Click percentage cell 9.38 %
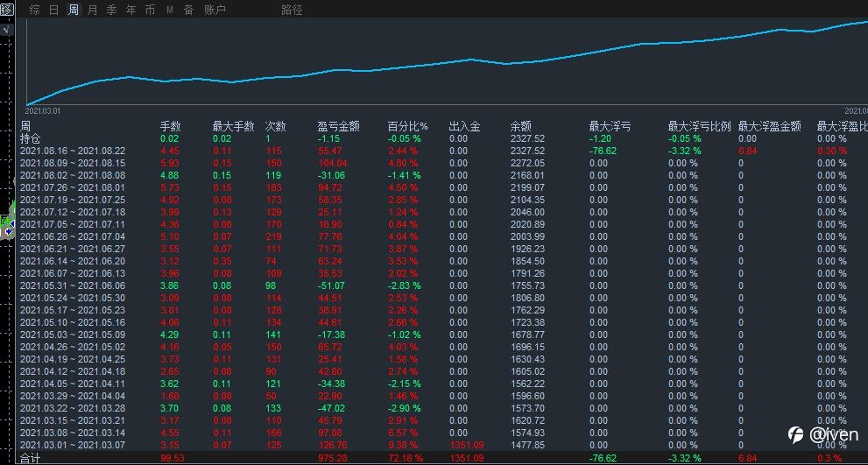The image size is (868, 465). 403,445
